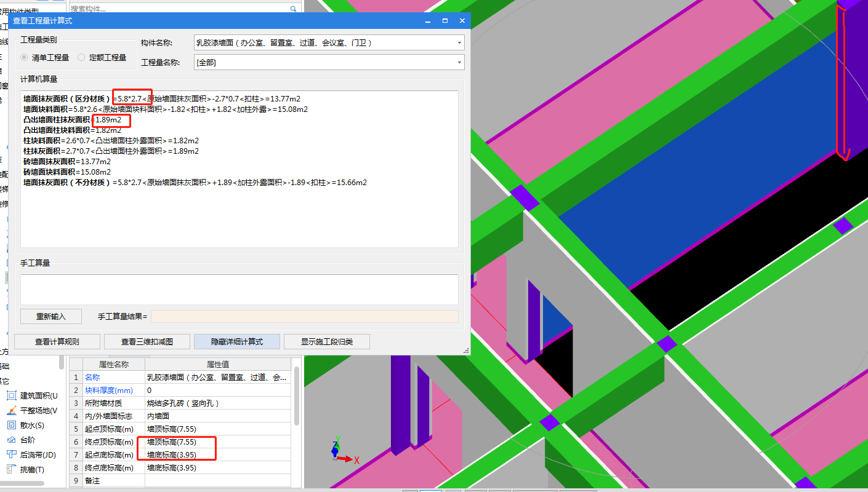Viewport: 868px width, 492px height.
Task: Maximize the 查看工程量计算式 dialog
Action: click(444, 20)
